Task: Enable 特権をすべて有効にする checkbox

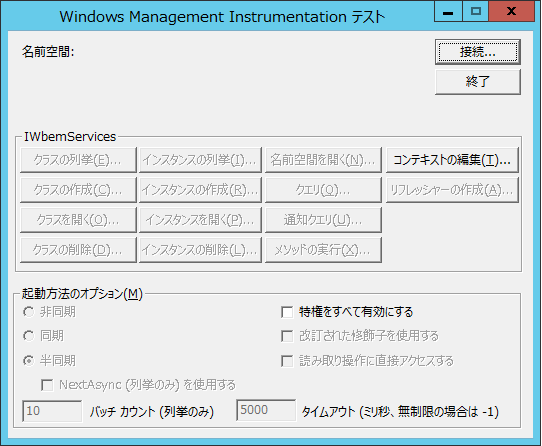Action: (x=287, y=312)
